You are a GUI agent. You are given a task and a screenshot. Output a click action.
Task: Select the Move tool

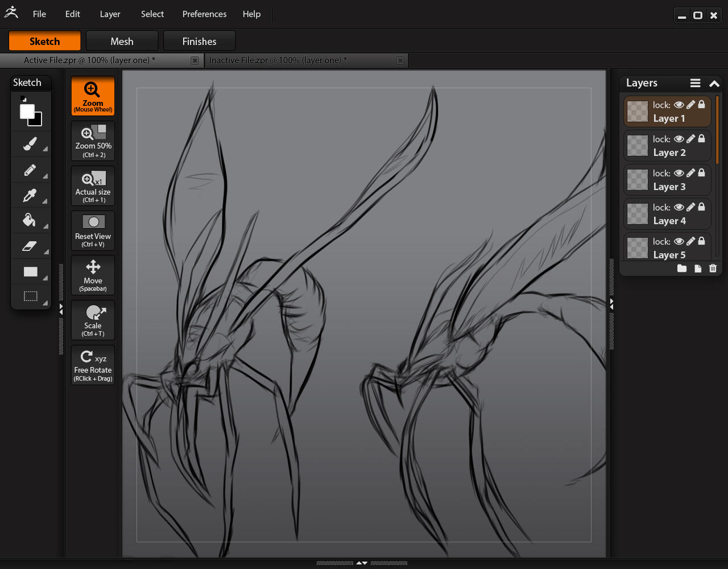93,275
